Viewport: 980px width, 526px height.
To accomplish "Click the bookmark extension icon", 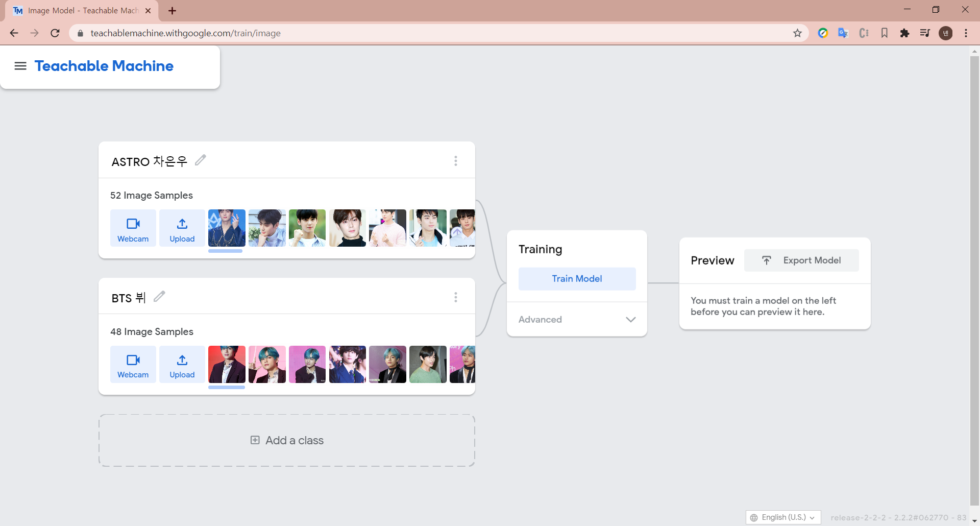I will [885, 33].
